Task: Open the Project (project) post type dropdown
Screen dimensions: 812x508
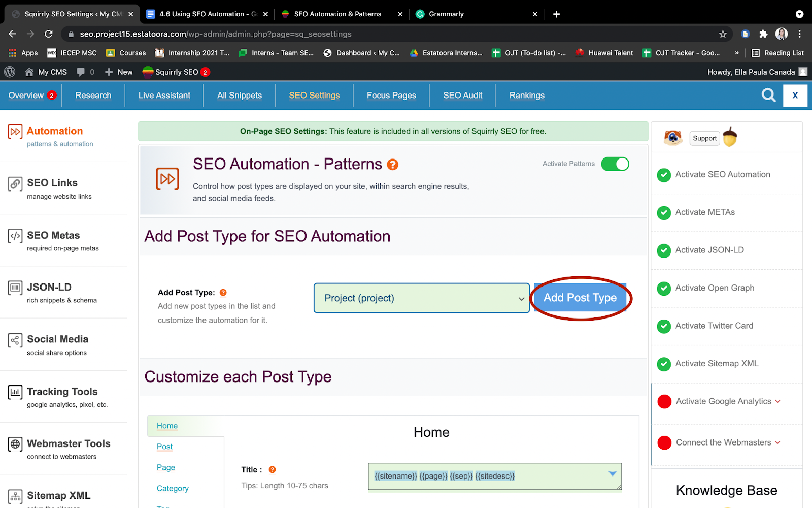Action: [x=422, y=298]
